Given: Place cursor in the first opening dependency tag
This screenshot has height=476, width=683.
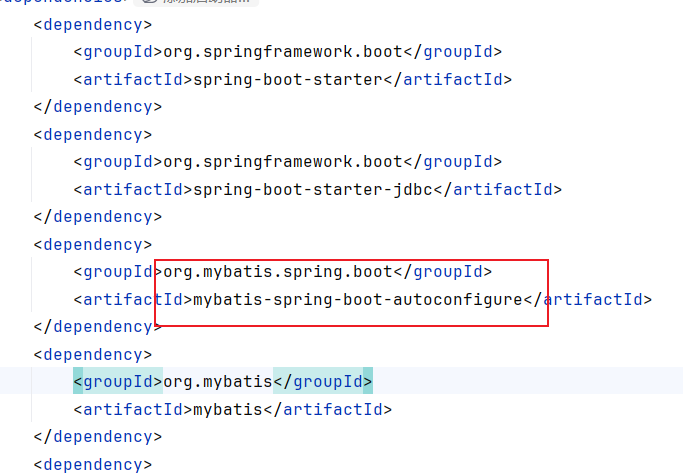Looking at the screenshot, I should tap(93, 25).
